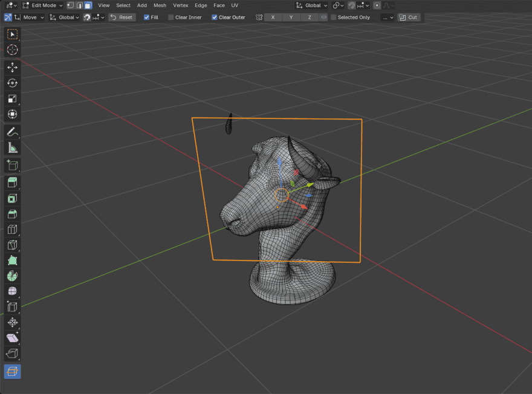Enable the Clear Inner checkbox
The image size is (532, 394).
coord(170,18)
